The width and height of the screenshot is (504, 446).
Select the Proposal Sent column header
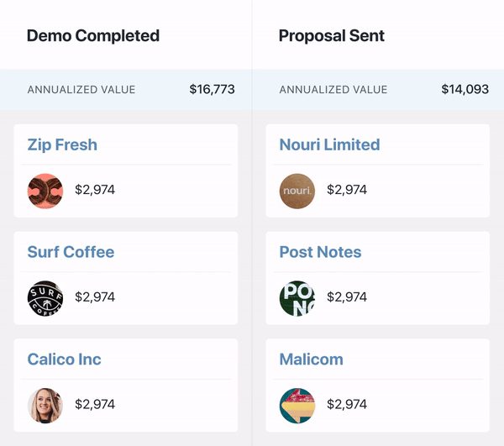point(332,35)
